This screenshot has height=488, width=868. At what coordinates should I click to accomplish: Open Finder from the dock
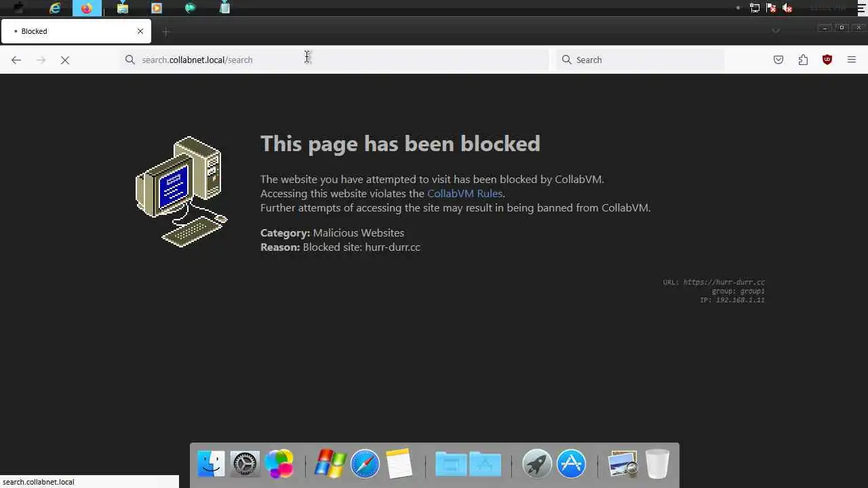coord(211,464)
